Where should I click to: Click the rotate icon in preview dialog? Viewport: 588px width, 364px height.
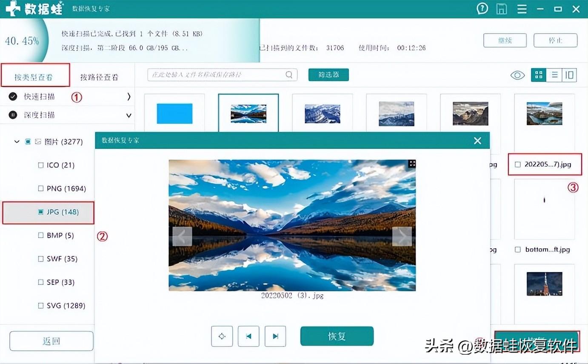(x=222, y=336)
